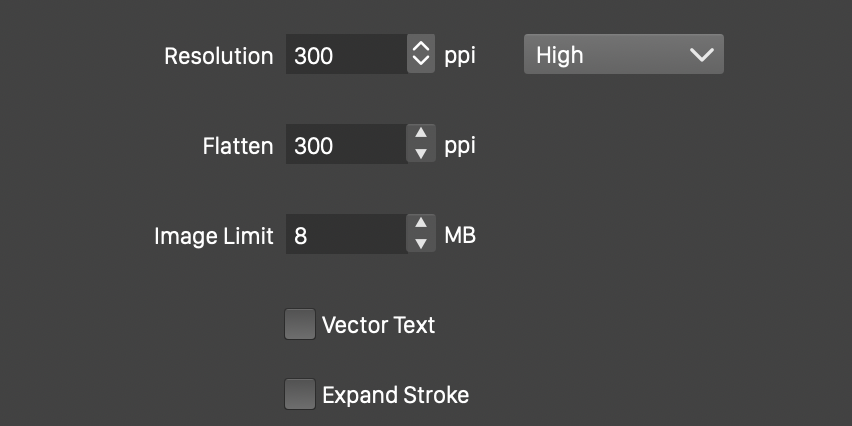The image size is (852, 426).
Task: Click the Vector Text label
Action: pyautogui.click(x=378, y=325)
